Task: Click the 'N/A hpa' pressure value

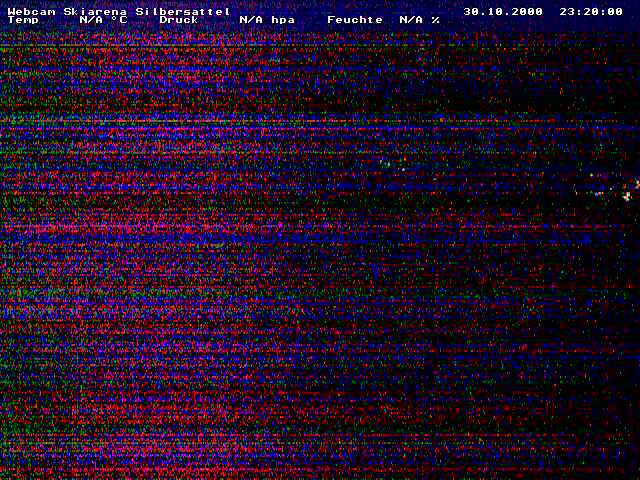Action: click(267, 20)
